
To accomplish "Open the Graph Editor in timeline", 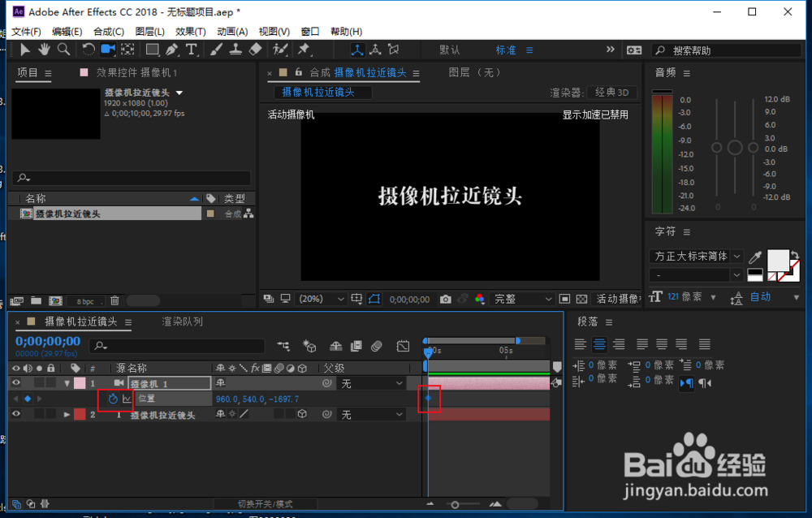I will (403, 346).
